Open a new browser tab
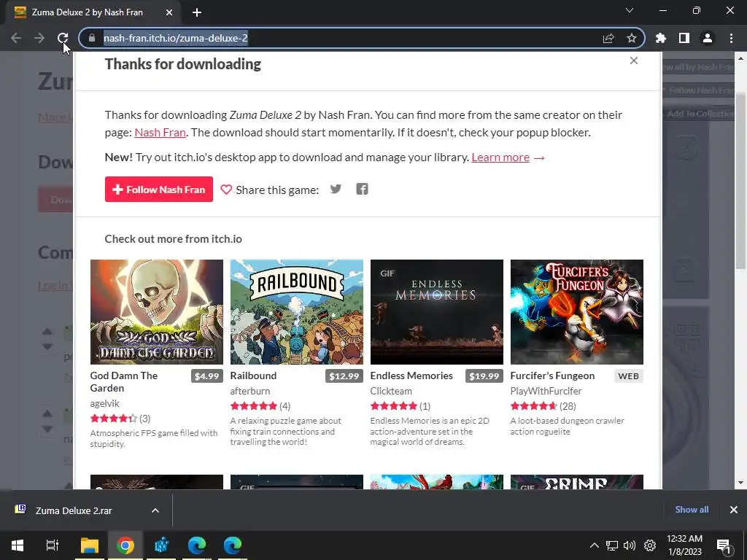Image resolution: width=747 pixels, height=560 pixels. 197,12
